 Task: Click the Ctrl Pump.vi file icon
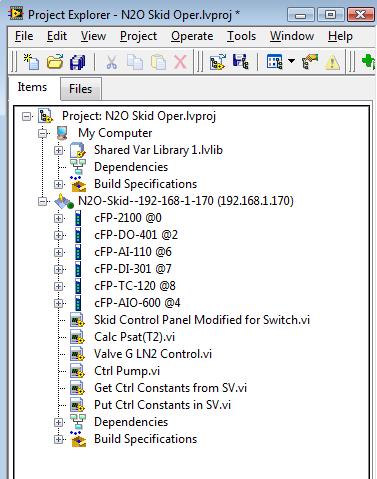78,371
